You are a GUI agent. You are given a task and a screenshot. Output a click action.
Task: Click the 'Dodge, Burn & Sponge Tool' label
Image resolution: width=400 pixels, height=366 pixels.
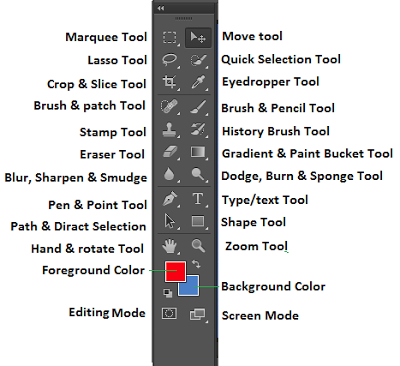(x=302, y=176)
